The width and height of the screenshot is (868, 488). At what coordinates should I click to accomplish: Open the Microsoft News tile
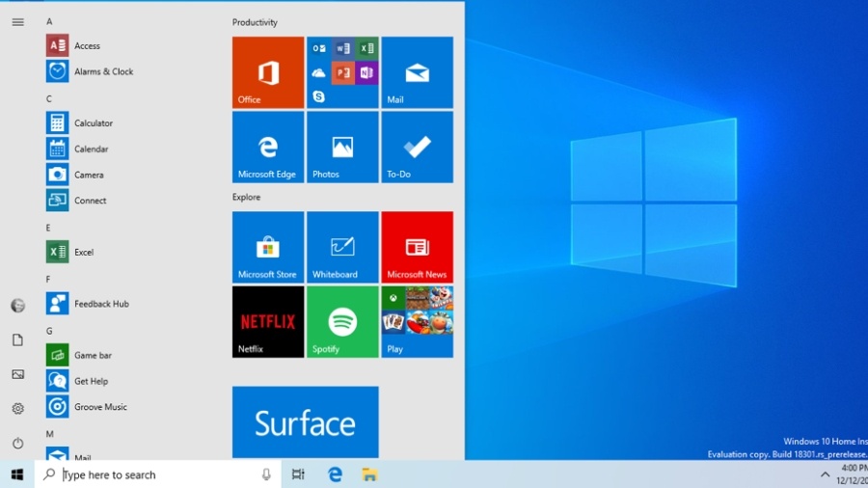(417, 247)
